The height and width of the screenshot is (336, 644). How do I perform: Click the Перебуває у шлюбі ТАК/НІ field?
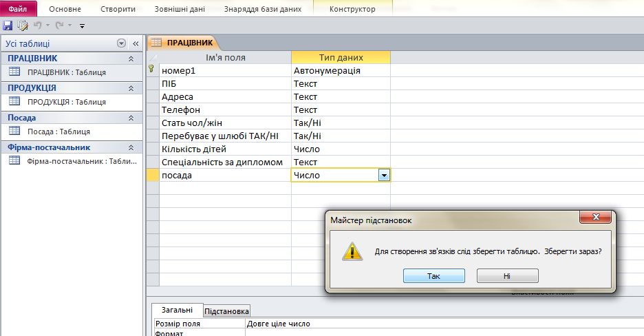tap(226, 136)
